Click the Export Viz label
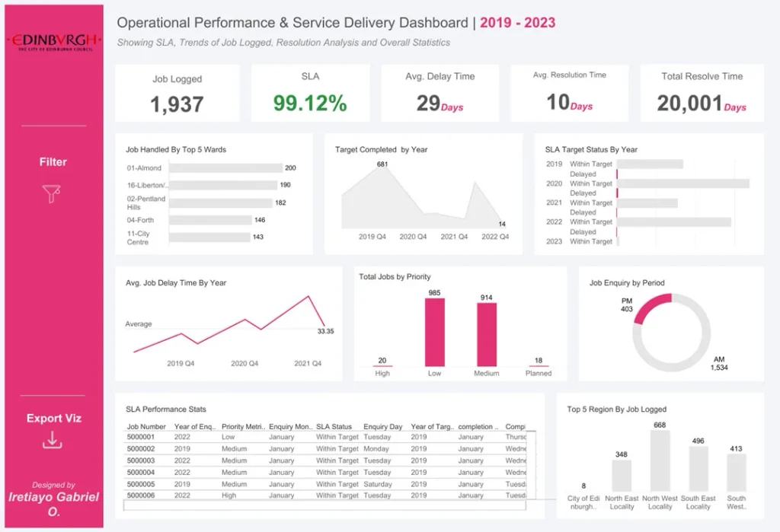Image resolution: width=780 pixels, height=532 pixels. [x=54, y=418]
